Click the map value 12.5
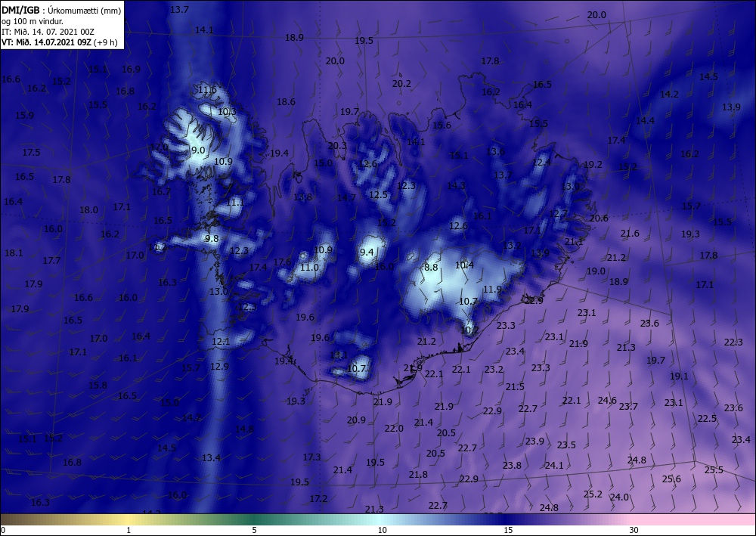756x536 pixels. [x=379, y=195]
